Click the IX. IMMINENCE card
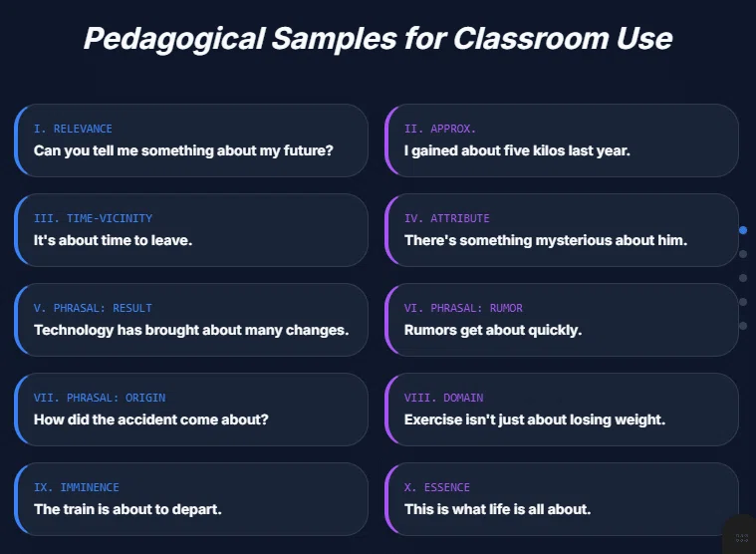 [x=191, y=499]
